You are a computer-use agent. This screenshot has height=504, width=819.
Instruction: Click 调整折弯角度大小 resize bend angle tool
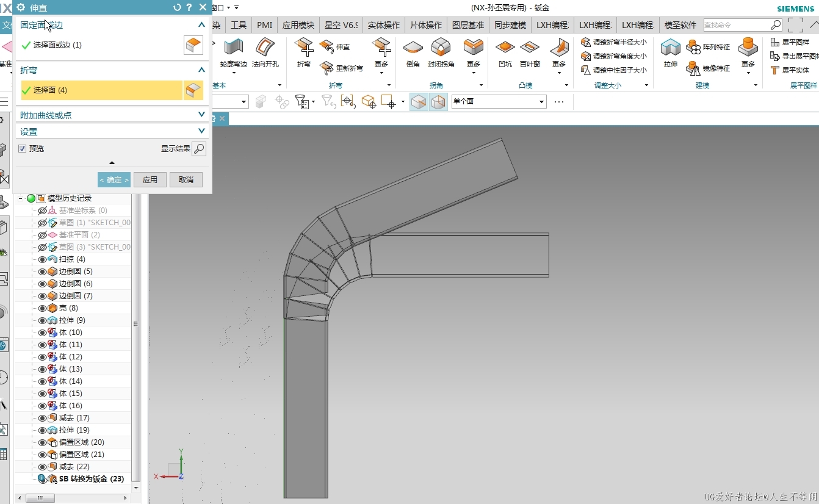(614, 56)
